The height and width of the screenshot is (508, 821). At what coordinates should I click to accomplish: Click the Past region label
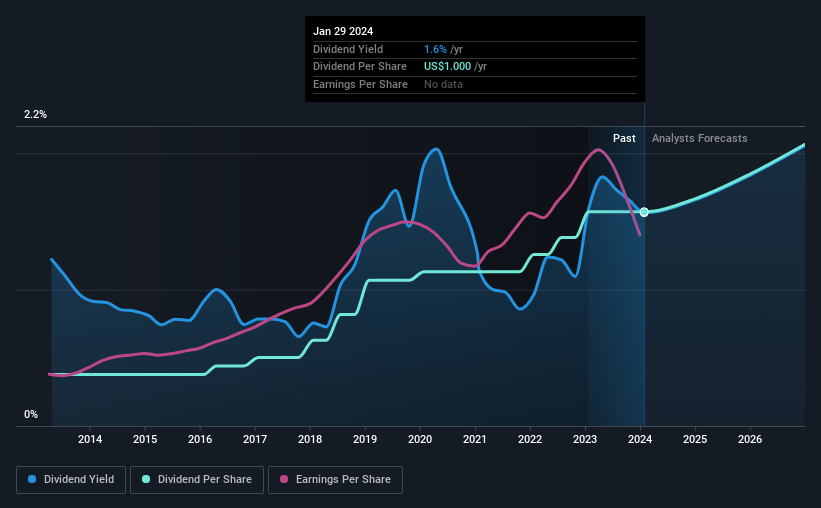[624, 138]
